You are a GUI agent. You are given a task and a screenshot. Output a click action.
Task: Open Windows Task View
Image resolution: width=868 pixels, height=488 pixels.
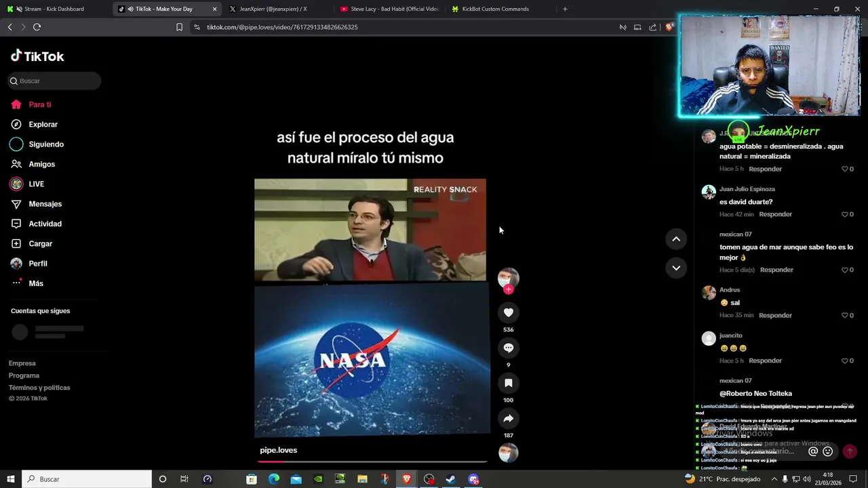click(x=184, y=479)
